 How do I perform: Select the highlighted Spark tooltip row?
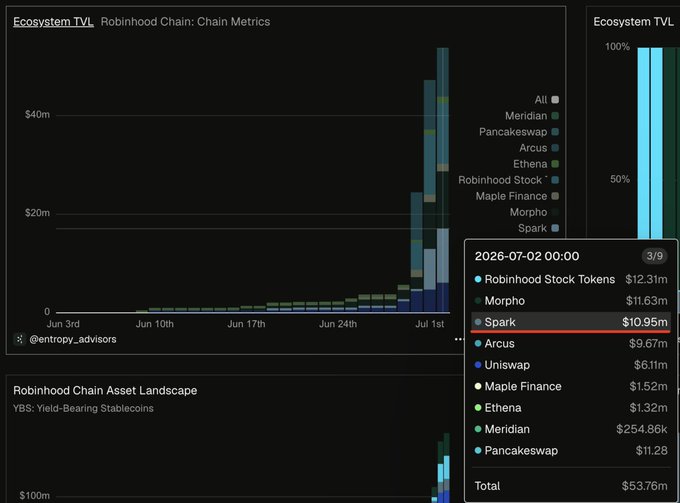571,322
